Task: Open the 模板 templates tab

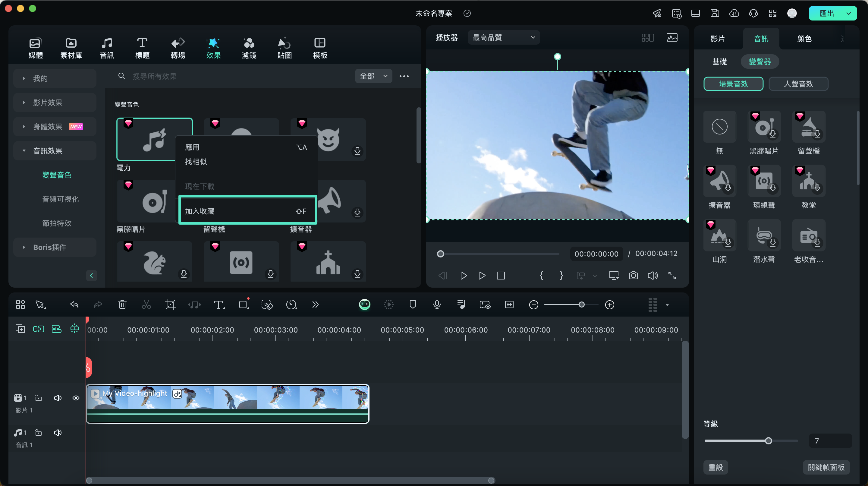Action: 320,48
